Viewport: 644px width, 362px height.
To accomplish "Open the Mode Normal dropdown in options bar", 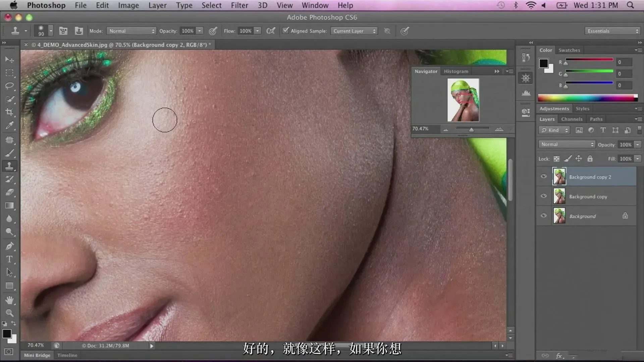I will (131, 31).
